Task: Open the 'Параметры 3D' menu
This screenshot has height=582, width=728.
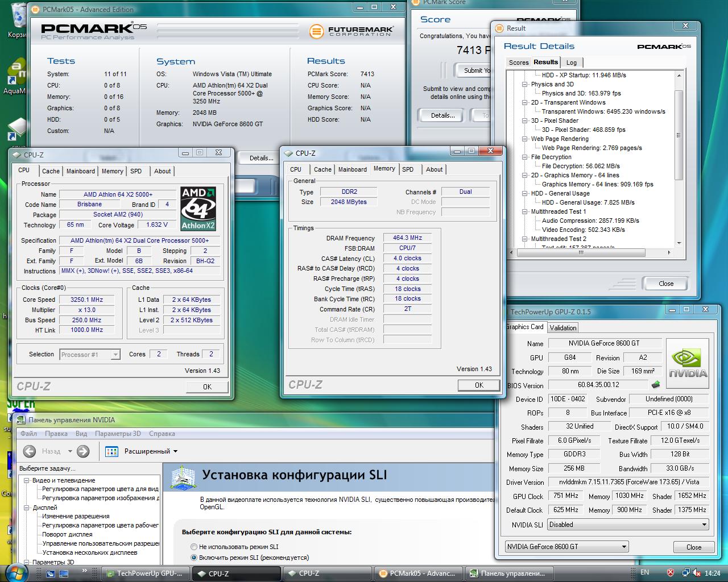Action: click(x=118, y=434)
